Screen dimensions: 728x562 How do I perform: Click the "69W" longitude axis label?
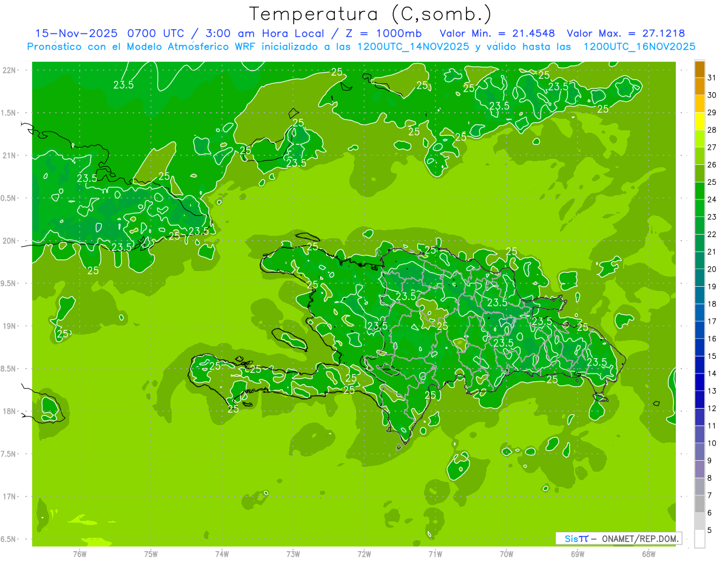pos(578,554)
